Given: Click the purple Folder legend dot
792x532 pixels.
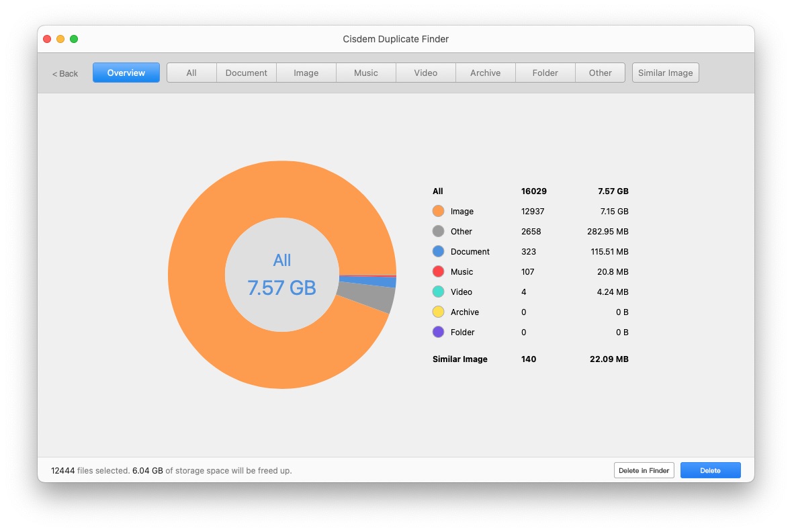Looking at the screenshot, I should [x=438, y=332].
